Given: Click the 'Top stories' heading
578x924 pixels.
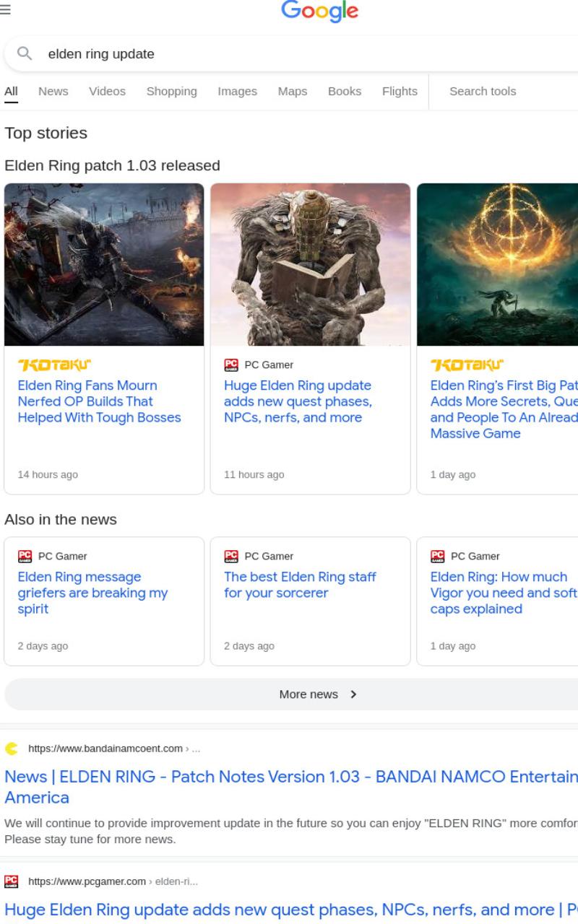Looking at the screenshot, I should click(46, 133).
